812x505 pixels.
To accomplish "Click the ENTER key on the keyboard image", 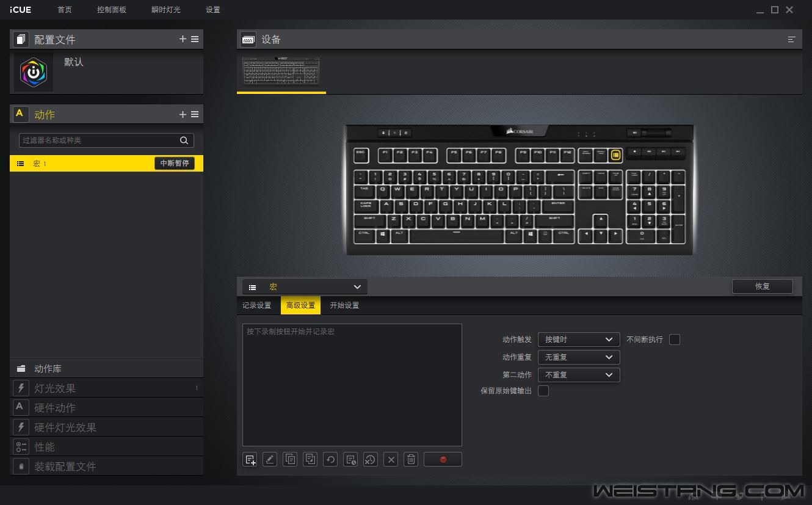I will [x=558, y=206].
